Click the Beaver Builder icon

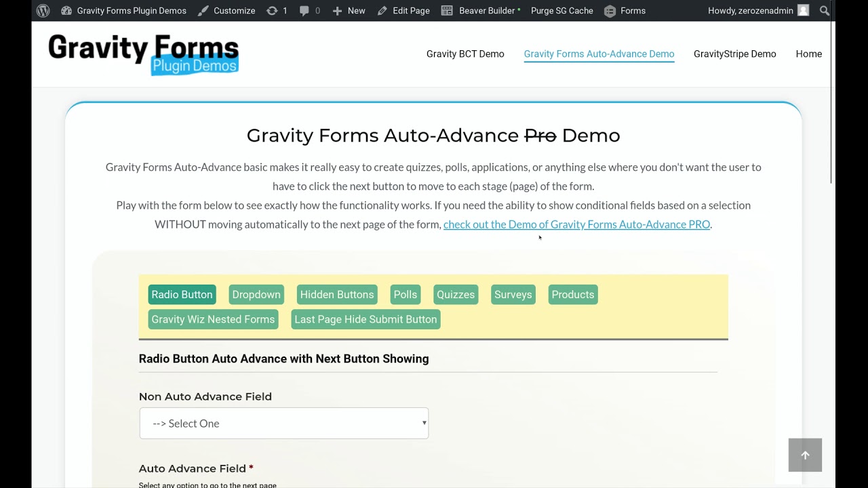point(447,11)
